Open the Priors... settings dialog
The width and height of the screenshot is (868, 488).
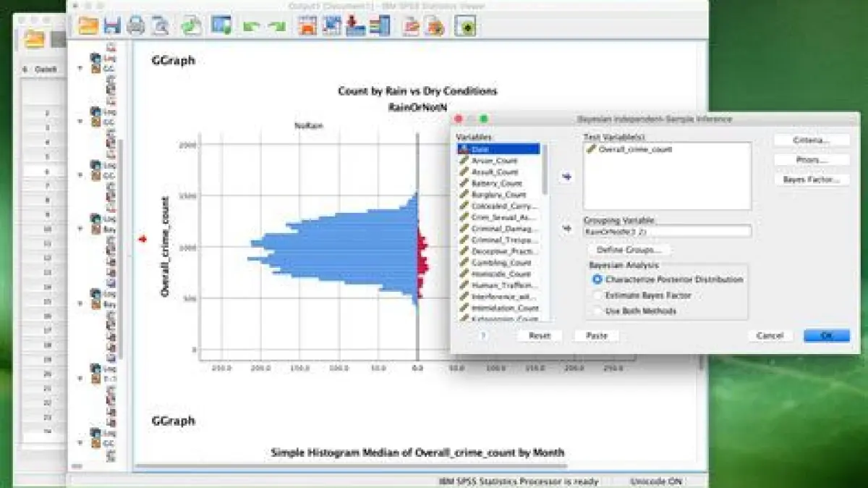(x=811, y=159)
